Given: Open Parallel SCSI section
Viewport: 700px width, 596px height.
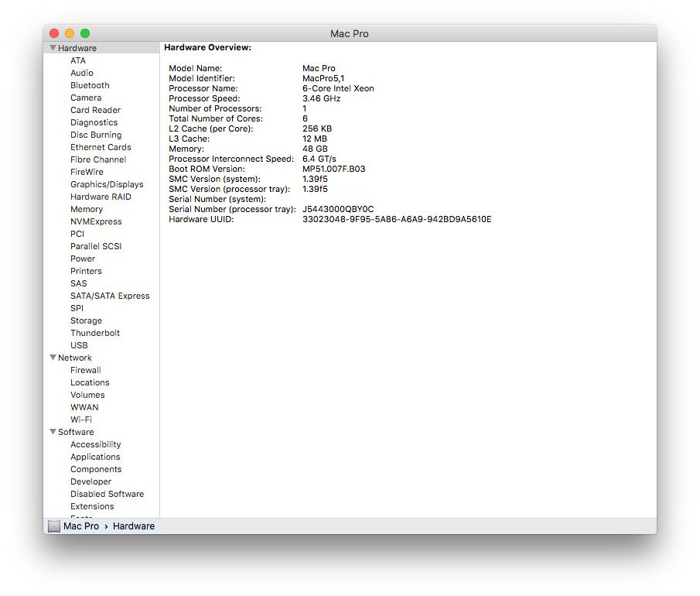Looking at the screenshot, I should point(96,246).
